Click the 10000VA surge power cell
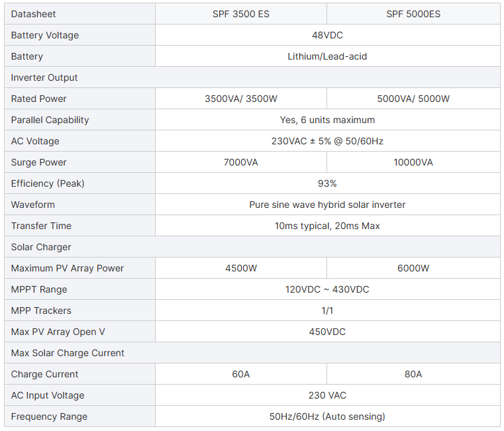 pyautogui.click(x=413, y=162)
